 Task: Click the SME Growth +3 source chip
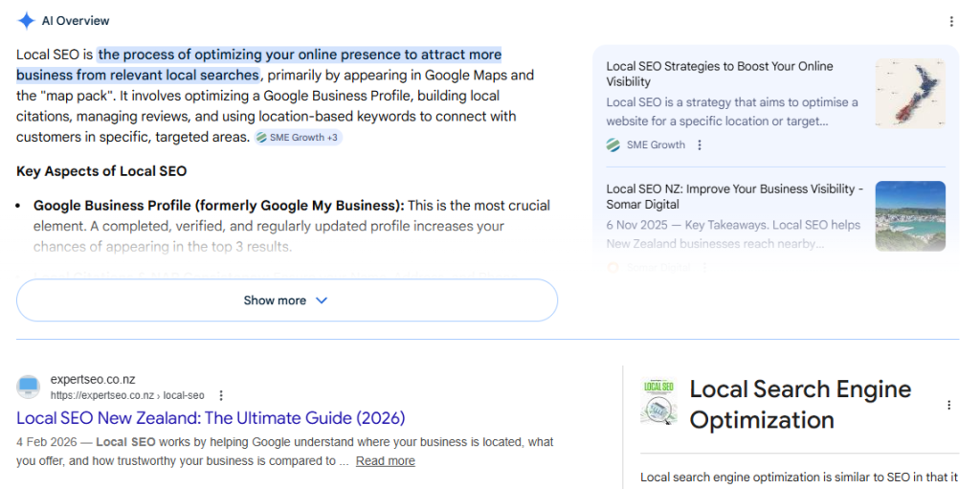coord(299,138)
